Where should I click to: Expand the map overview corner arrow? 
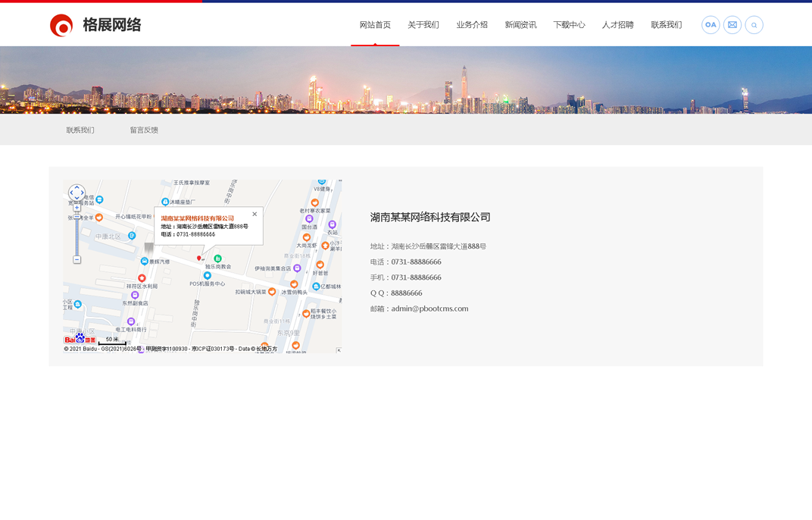(338, 349)
